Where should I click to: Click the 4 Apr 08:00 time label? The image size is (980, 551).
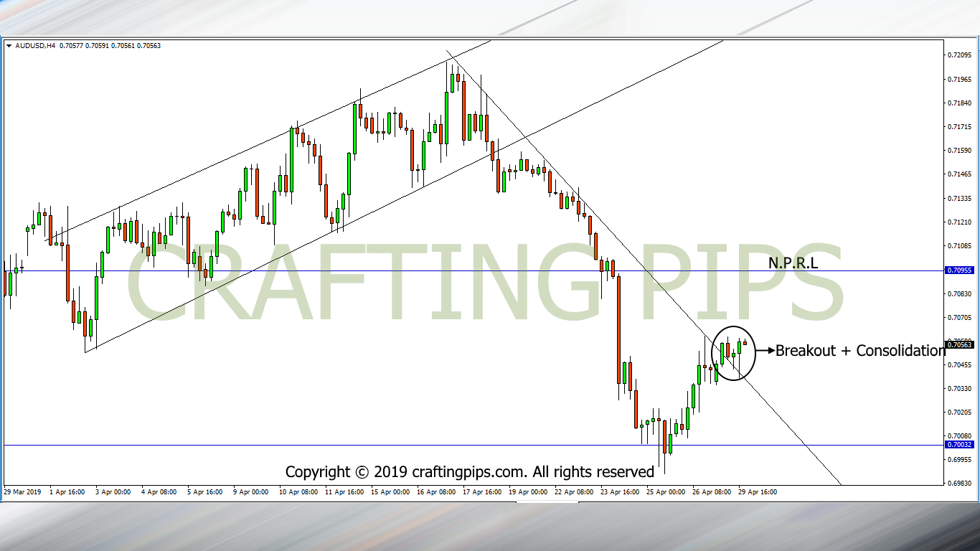160,492
